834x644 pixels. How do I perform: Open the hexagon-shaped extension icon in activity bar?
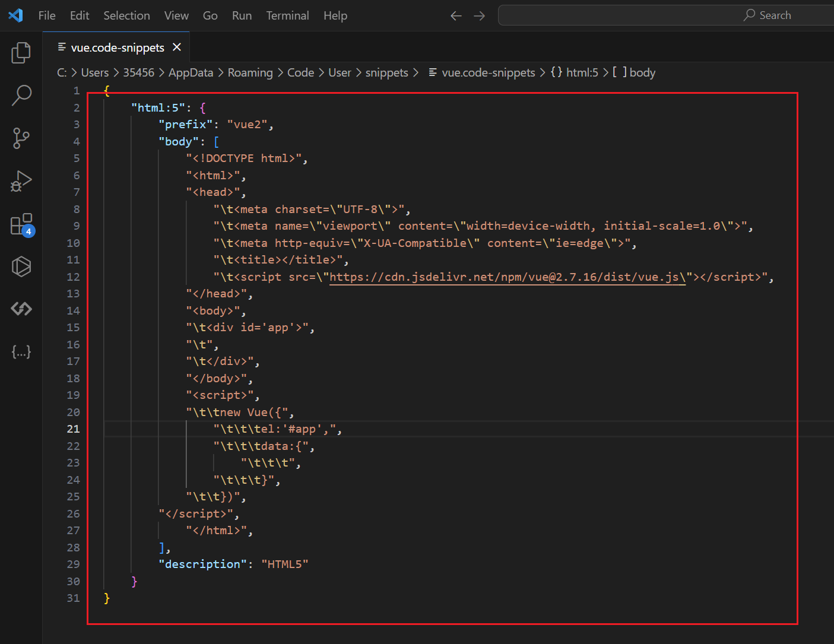(x=21, y=267)
